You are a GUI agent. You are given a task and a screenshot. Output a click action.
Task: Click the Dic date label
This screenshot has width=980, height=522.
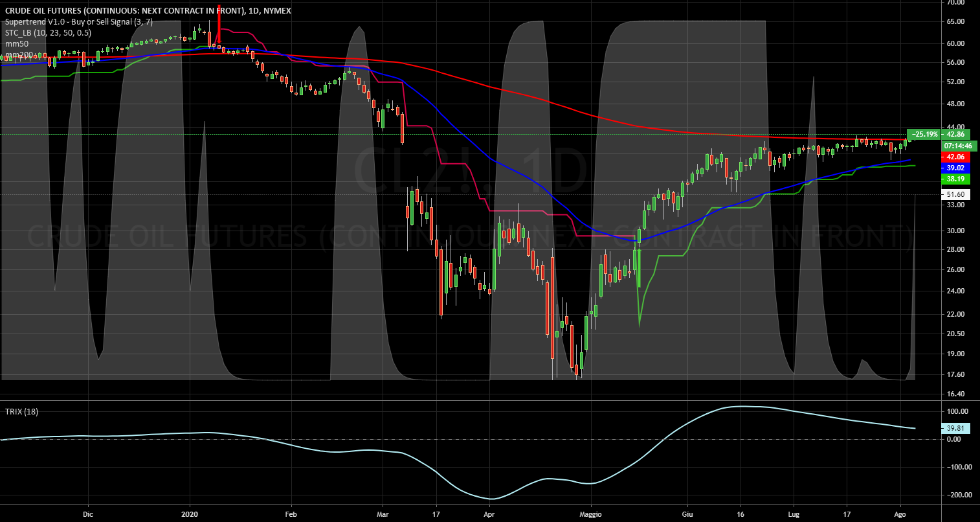tap(89, 514)
